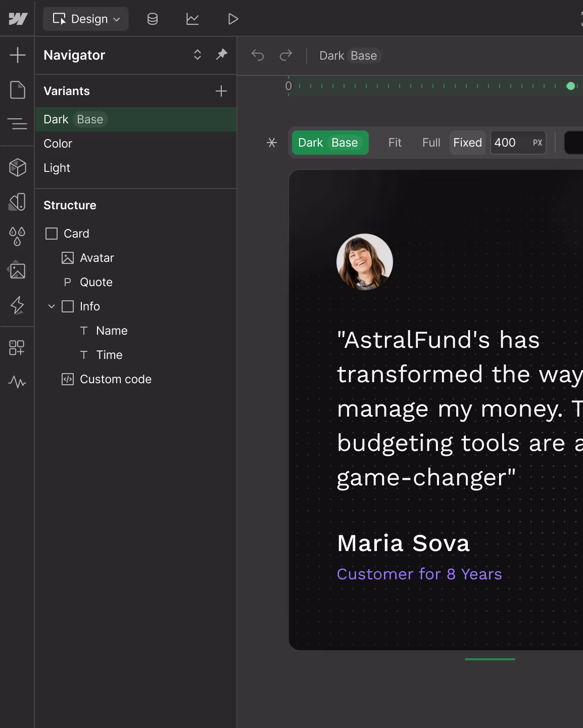Click the avatar photo on the canvas
Screen dimensions: 583x728
(365, 262)
